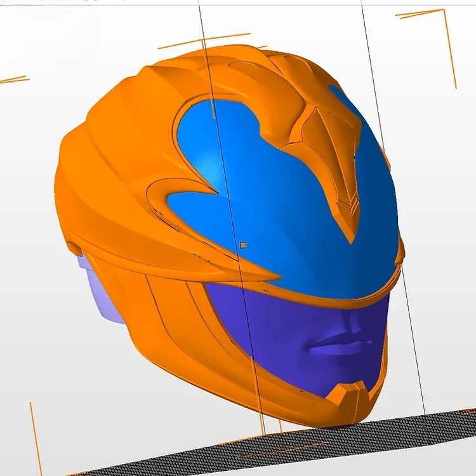This screenshot has width=476, height=476.
Task: Click the top-left orange bounding box edge
Action: pyautogui.click(x=13, y=81)
